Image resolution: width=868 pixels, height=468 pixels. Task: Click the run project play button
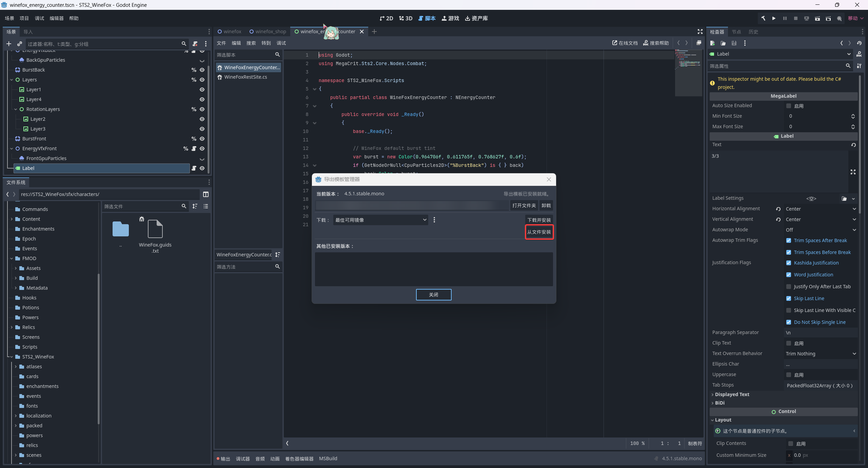tap(774, 18)
